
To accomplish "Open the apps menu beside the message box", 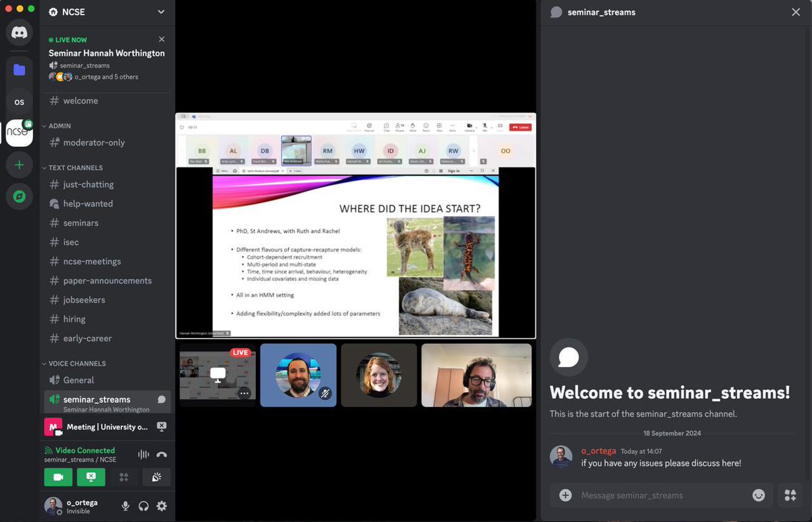I will (x=790, y=495).
